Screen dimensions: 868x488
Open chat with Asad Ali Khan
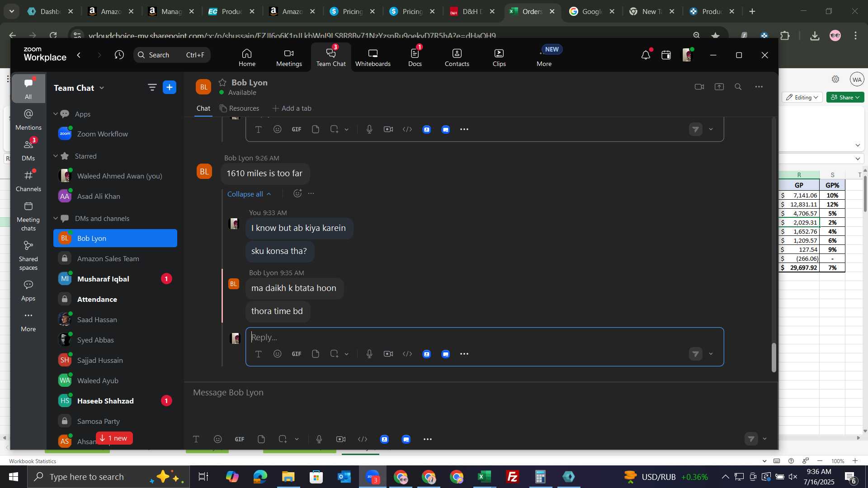[115, 196]
